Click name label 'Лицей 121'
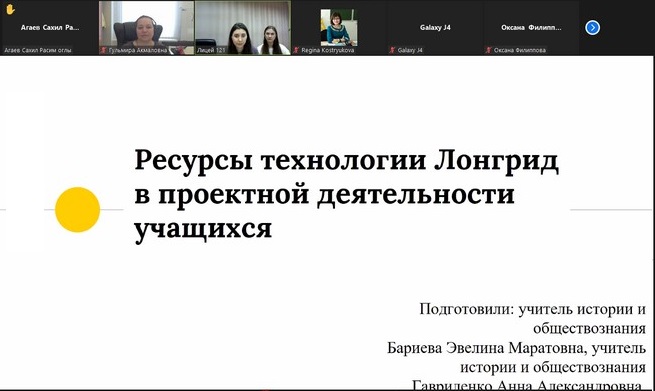The image size is (655, 391). [211, 50]
